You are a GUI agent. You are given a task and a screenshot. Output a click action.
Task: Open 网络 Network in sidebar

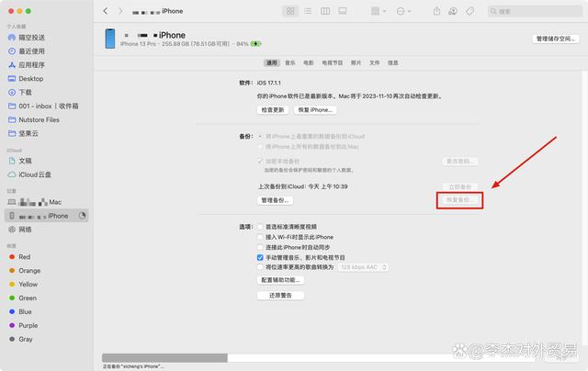(x=20, y=230)
